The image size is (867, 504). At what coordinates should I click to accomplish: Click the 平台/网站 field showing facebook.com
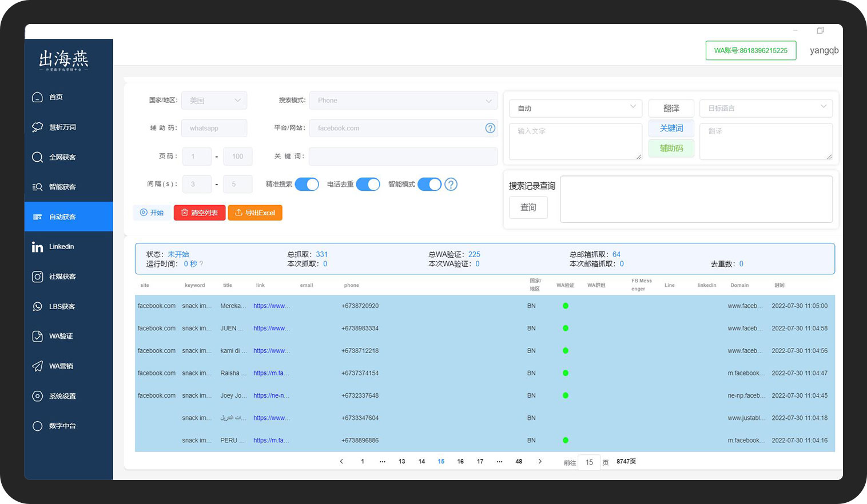click(403, 128)
